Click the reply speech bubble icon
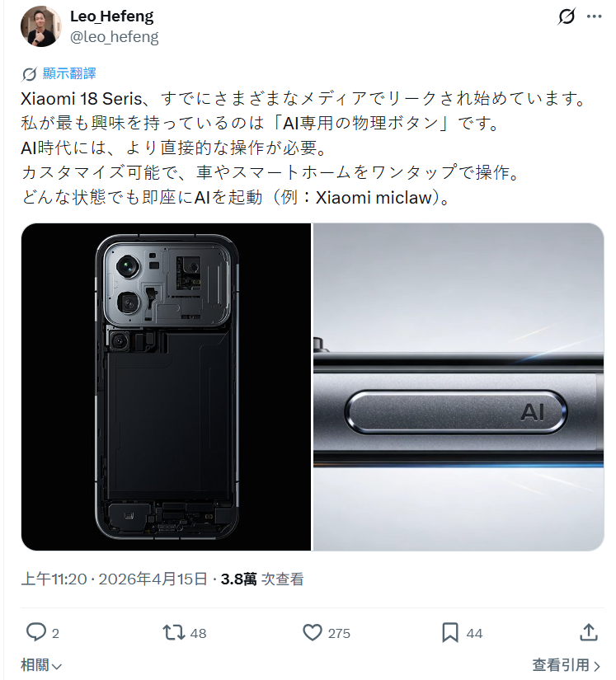Screen dimensions: 616x680 (x=36, y=632)
